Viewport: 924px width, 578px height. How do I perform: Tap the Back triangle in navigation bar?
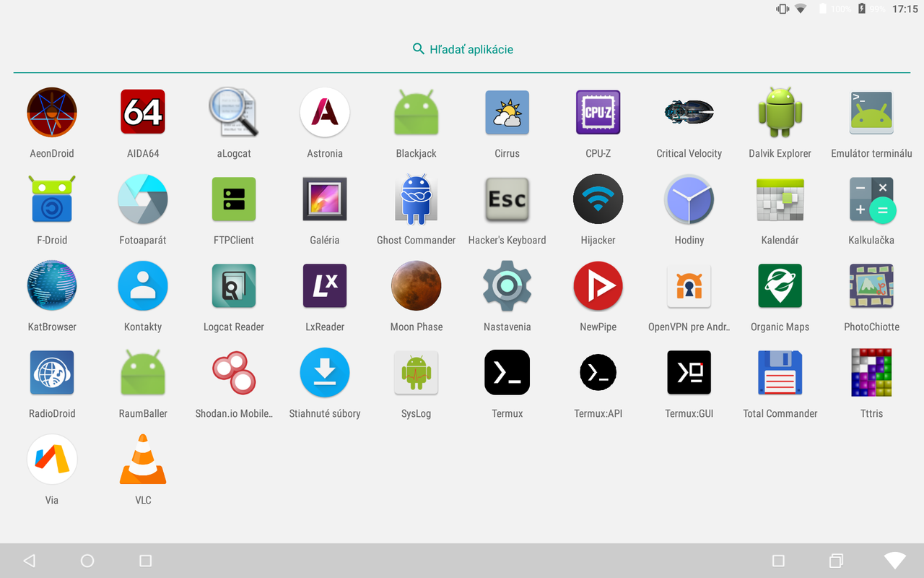pyautogui.click(x=29, y=561)
